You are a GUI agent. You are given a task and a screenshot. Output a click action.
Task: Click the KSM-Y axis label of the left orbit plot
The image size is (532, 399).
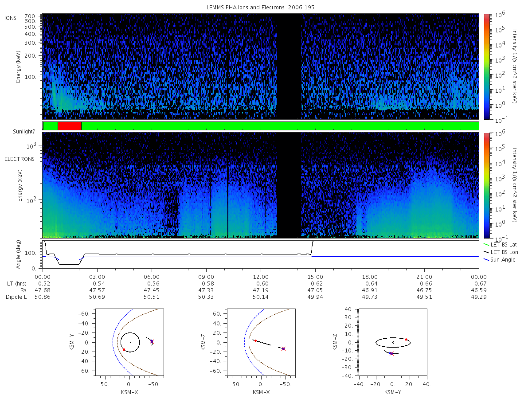click(x=71, y=343)
